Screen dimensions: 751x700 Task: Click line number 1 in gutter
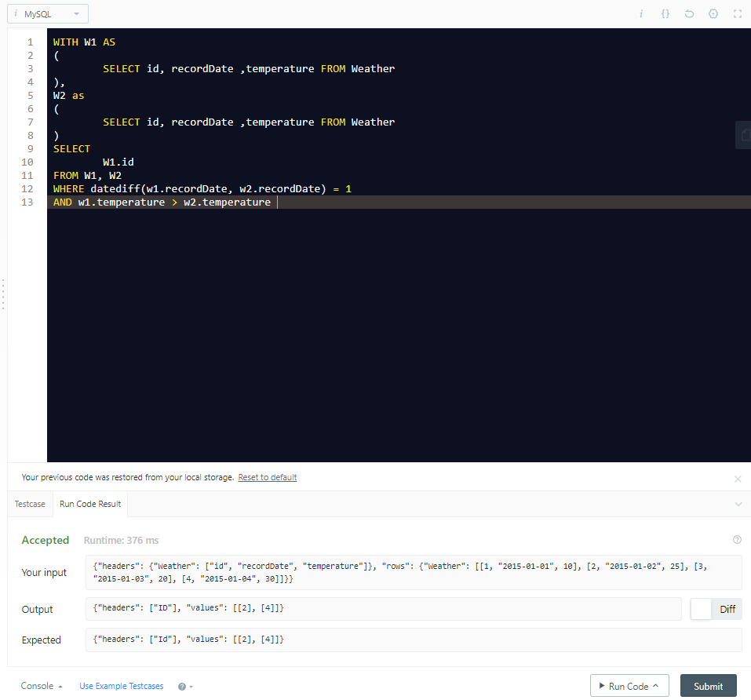coord(30,42)
